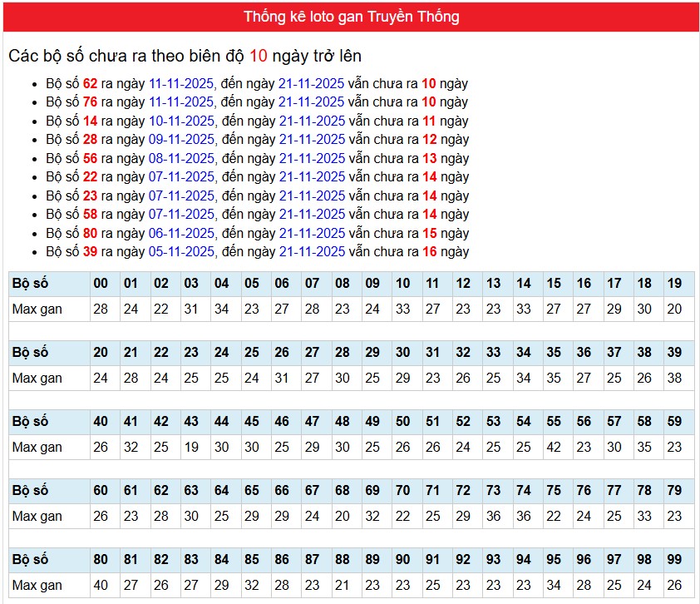Click the red number 62 in the list

coord(90,83)
